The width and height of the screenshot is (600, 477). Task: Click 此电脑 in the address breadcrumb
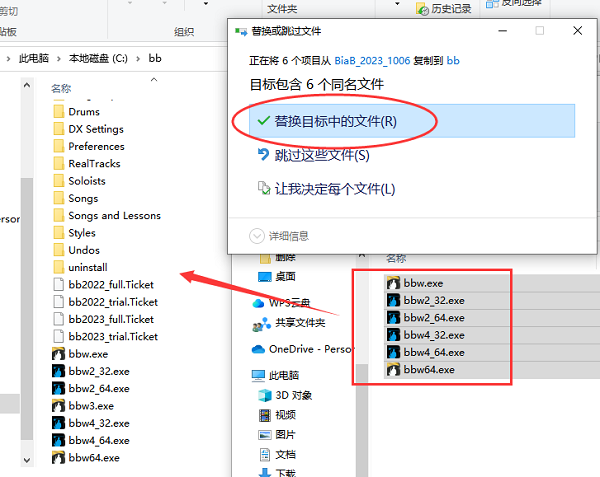pos(34,58)
